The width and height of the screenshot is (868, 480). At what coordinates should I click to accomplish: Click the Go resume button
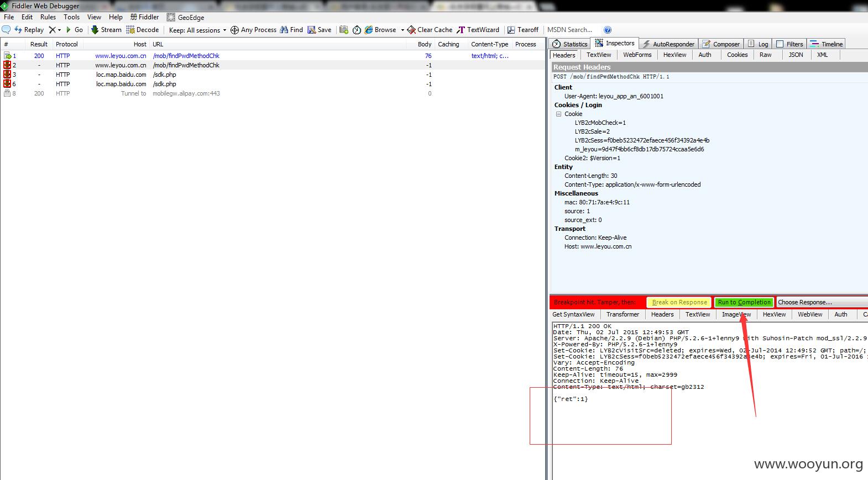74,30
